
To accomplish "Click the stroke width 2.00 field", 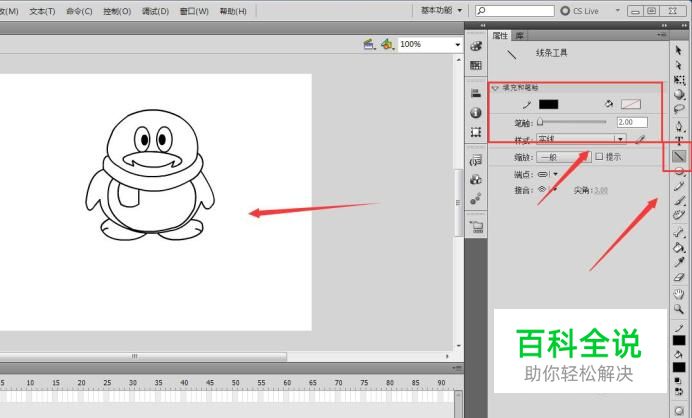I will point(632,122).
